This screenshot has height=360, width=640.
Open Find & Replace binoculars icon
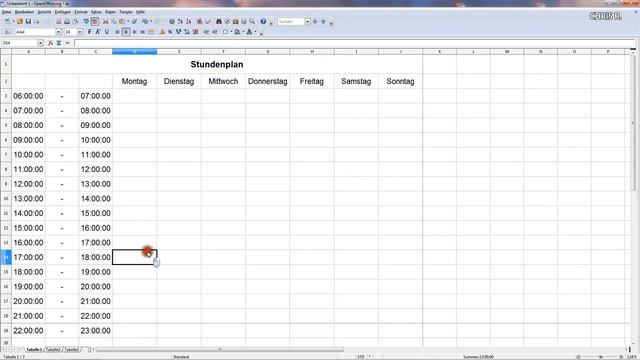tap(219, 21)
